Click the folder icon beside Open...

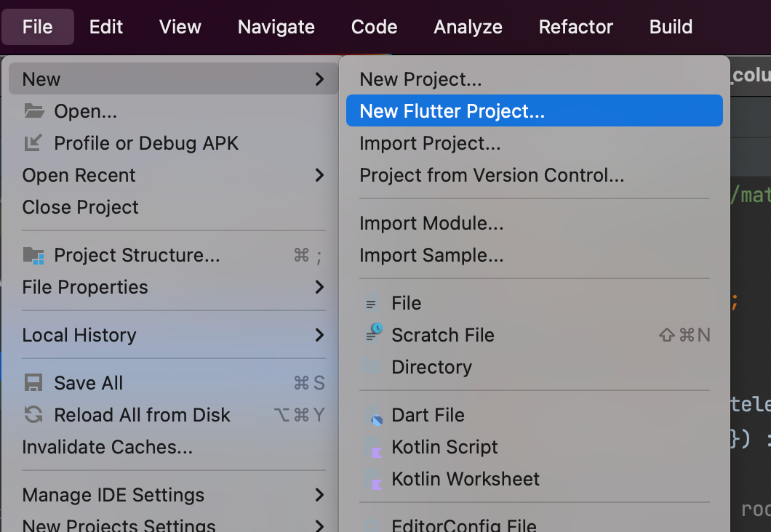click(34, 111)
